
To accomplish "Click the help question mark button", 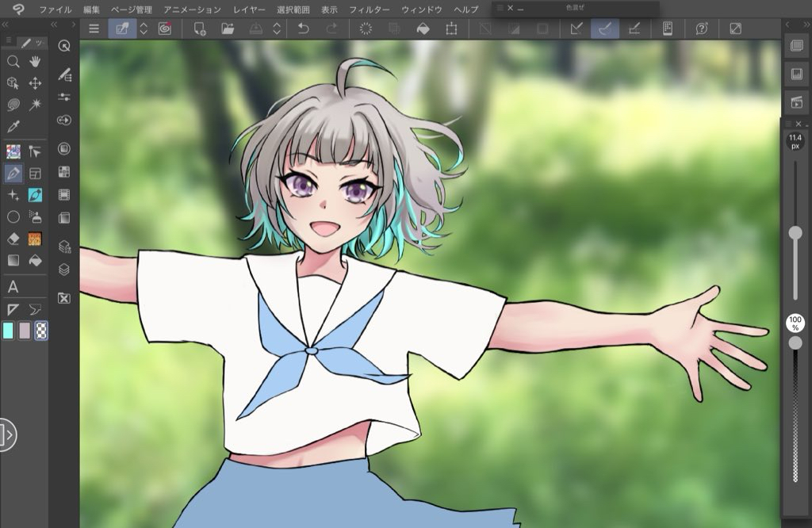I will (702, 29).
